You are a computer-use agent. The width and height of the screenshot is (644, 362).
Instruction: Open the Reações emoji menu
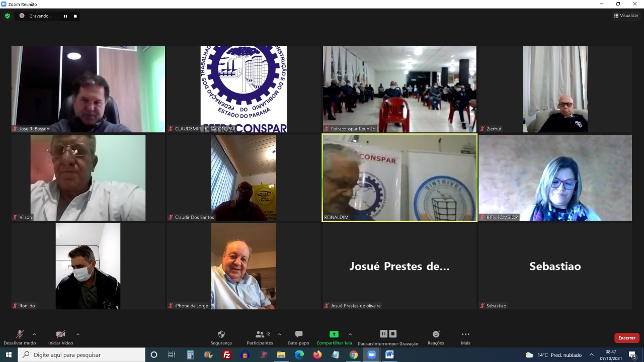tap(436, 334)
